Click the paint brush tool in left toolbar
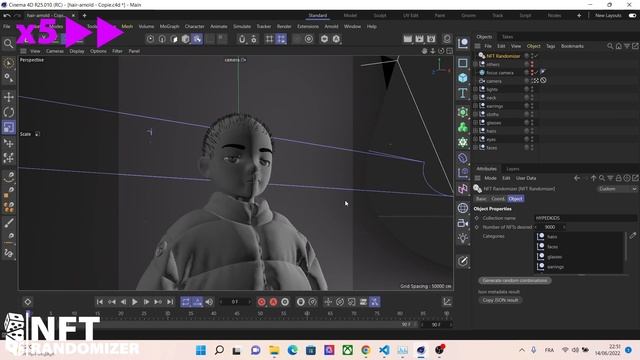The image size is (640, 360). click(x=9, y=223)
